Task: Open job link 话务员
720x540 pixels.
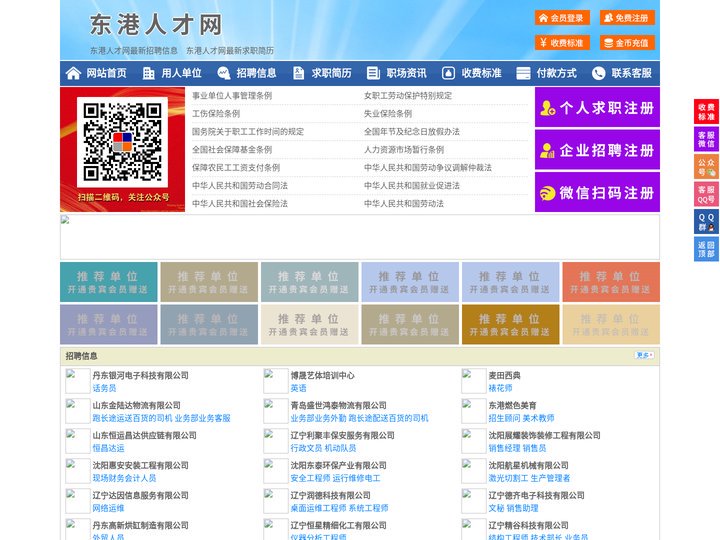Action: pos(104,388)
